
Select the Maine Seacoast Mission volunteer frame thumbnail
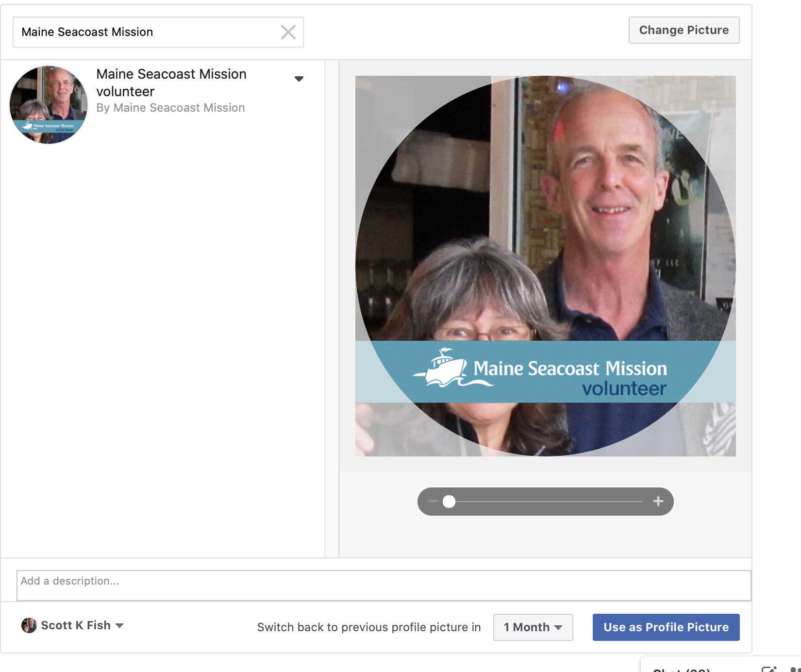point(49,105)
